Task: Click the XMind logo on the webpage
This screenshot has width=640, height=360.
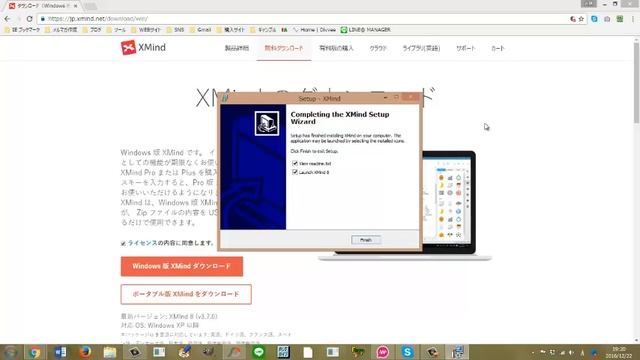Action: coord(143,47)
